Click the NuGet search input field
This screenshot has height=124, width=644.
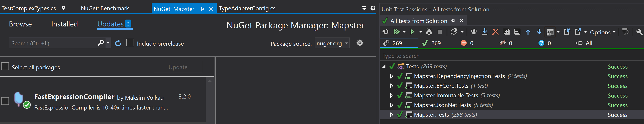click(53, 43)
